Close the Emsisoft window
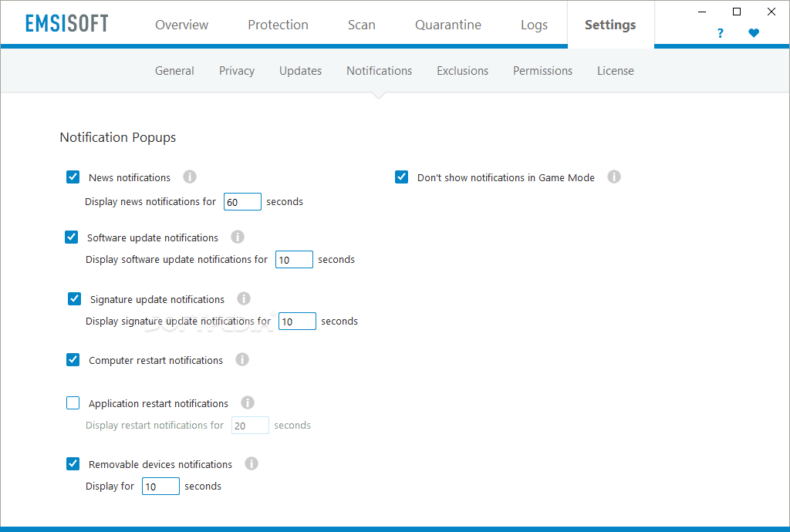Screen dimensions: 790x532 click(771, 12)
